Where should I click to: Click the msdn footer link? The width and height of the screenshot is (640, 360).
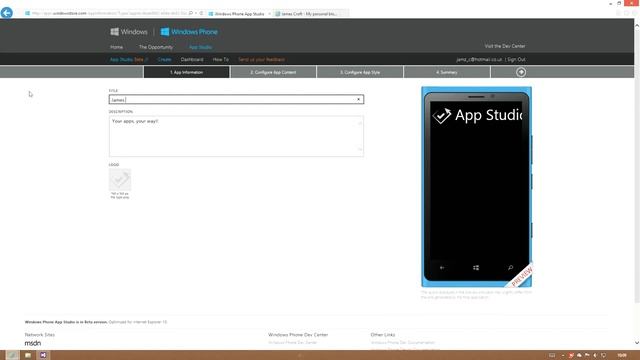pyautogui.click(x=33, y=343)
